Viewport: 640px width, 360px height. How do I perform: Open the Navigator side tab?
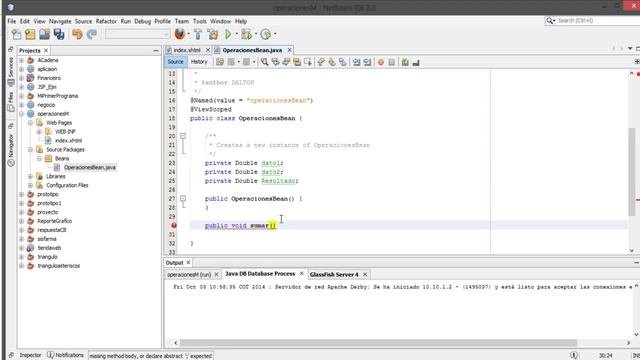click(11, 150)
